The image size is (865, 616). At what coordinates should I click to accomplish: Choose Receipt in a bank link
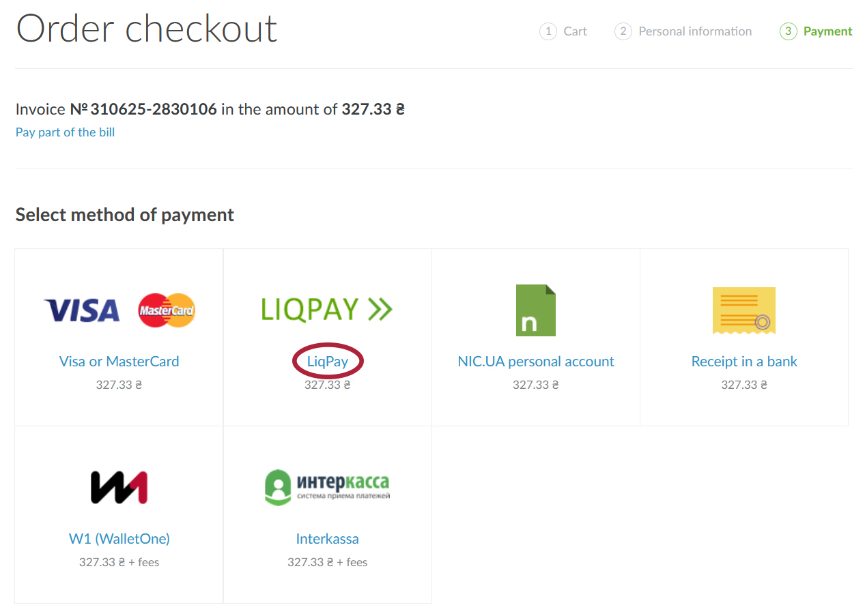744,362
